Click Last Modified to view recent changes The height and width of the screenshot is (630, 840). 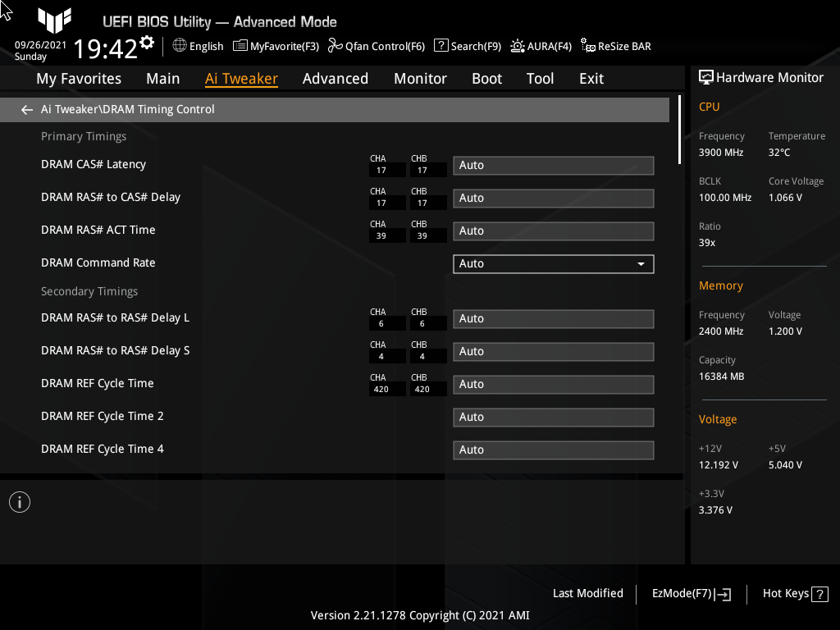click(x=587, y=593)
